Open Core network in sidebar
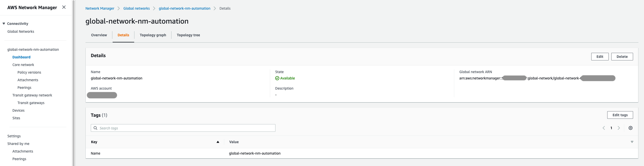644x166 pixels. tap(23, 65)
